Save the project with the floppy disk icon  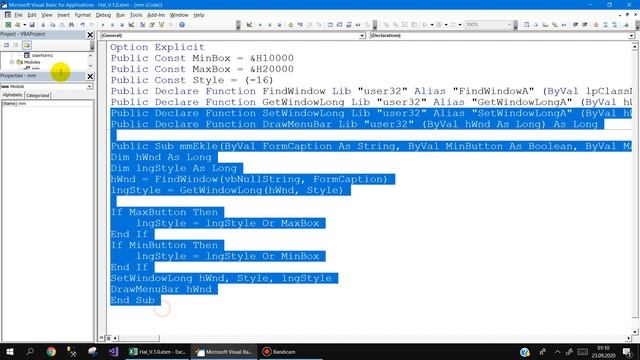tap(32, 25)
